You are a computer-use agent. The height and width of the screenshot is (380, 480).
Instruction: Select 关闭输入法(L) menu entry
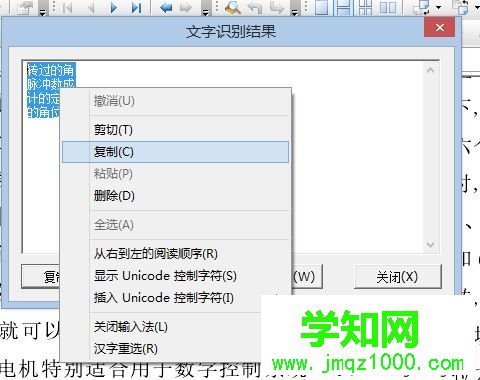(161, 327)
